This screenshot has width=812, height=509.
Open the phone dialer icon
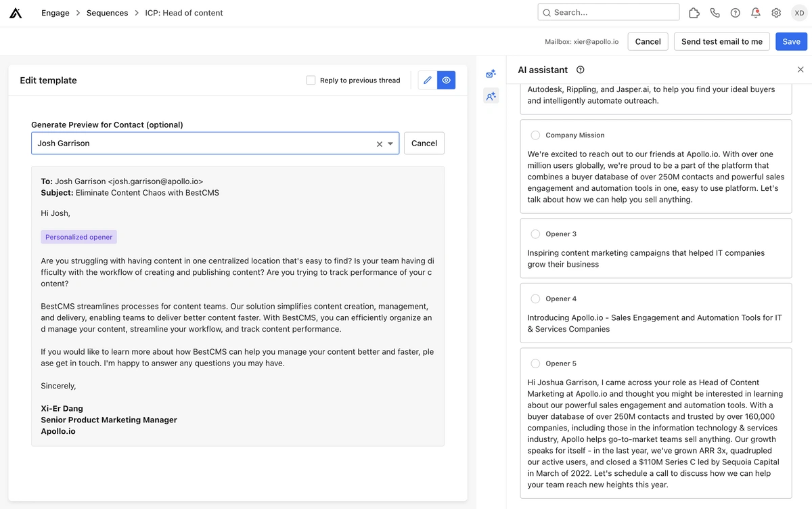715,13
